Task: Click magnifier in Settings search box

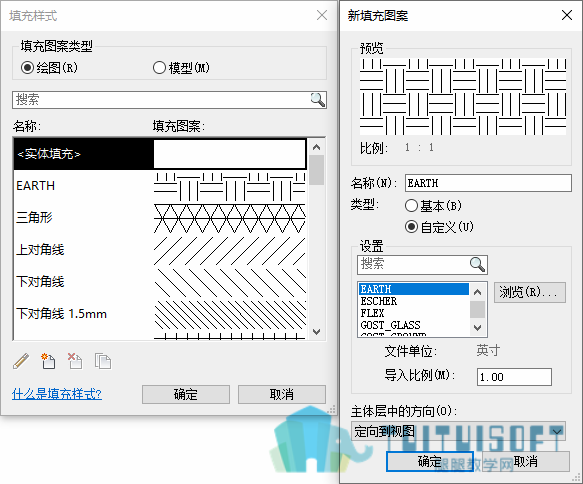Action: pyautogui.click(x=477, y=264)
